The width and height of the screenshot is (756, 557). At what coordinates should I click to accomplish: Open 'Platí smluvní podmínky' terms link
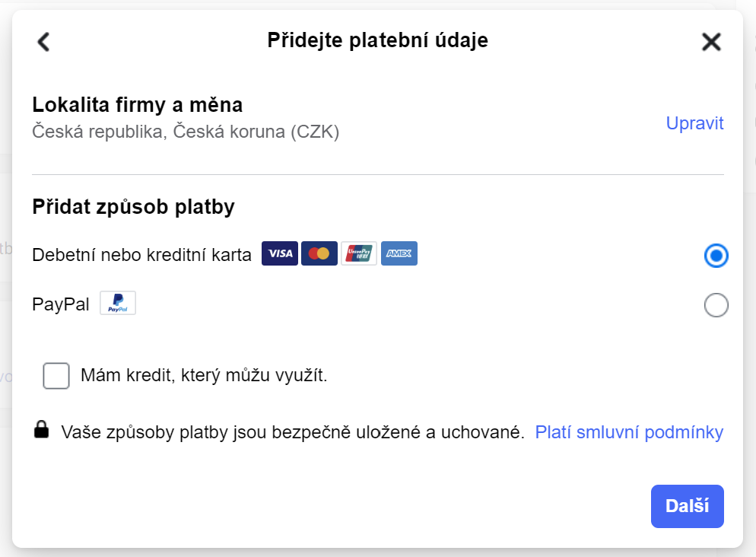[628, 431]
